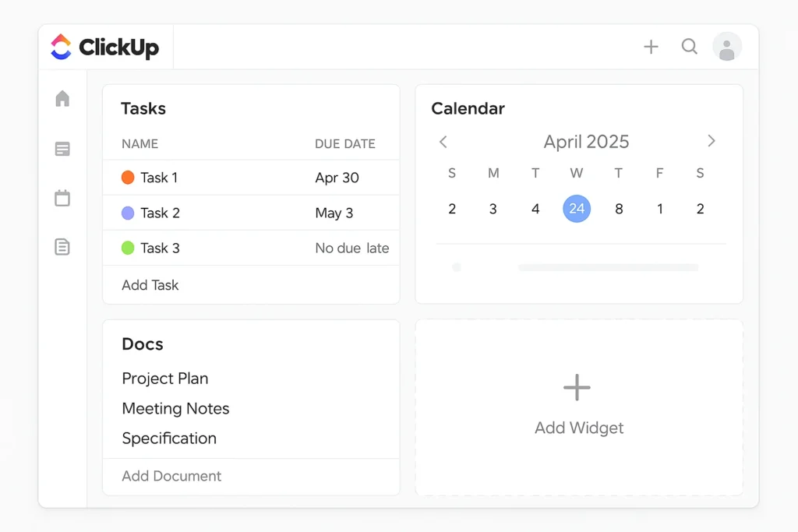Click the plus icon in header
The image size is (798, 532).
click(x=651, y=47)
